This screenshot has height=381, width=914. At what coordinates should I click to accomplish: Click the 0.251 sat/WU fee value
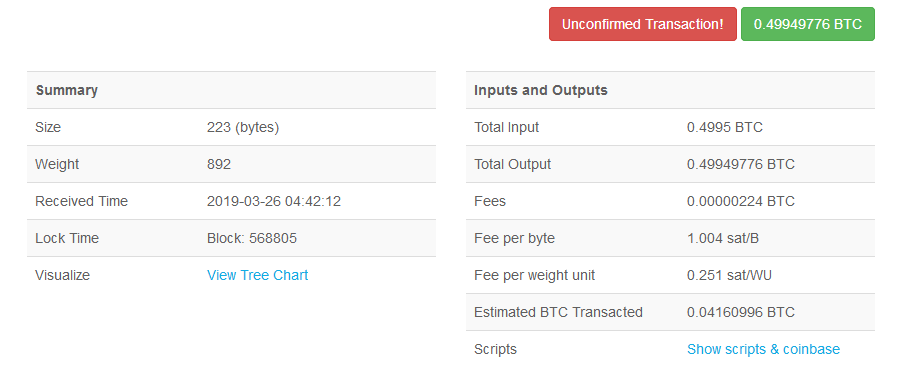pyautogui.click(x=729, y=275)
